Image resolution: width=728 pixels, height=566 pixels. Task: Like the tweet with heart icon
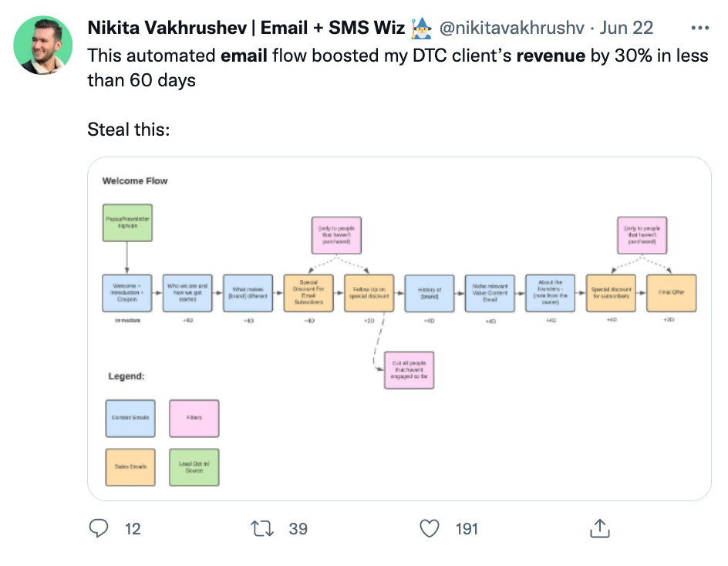click(x=430, y=528)
